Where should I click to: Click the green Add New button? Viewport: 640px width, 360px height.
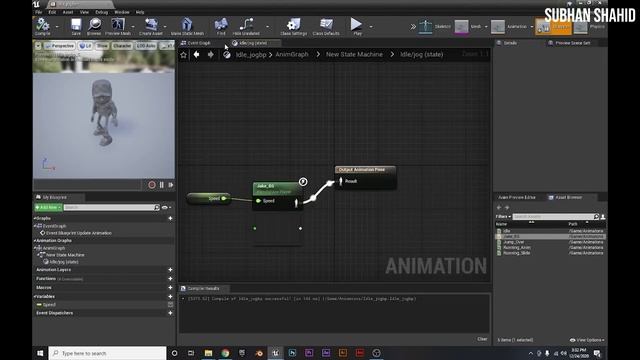pyautogui.click(x=48, y=207)
